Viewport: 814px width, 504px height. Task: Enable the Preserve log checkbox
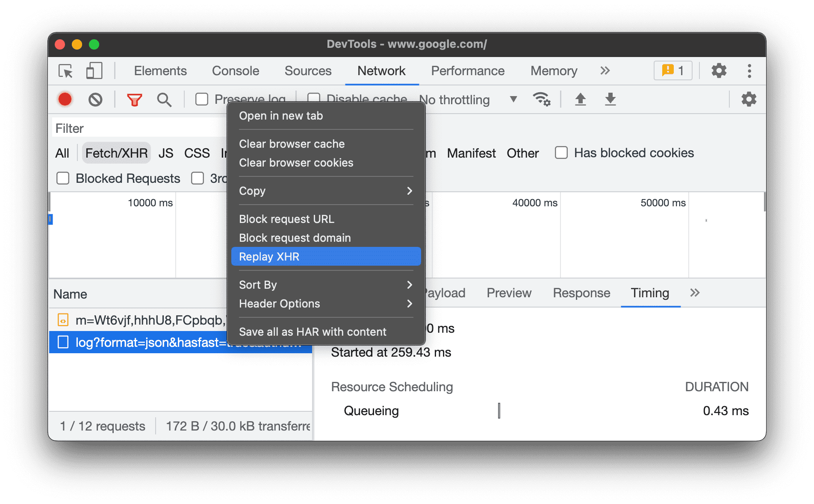tap(201, 99)
